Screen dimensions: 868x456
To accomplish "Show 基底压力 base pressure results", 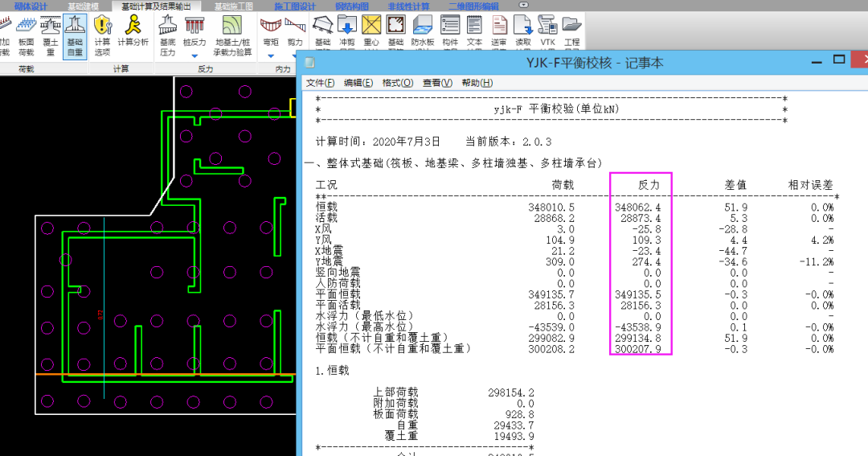I will tap(168, 36).
